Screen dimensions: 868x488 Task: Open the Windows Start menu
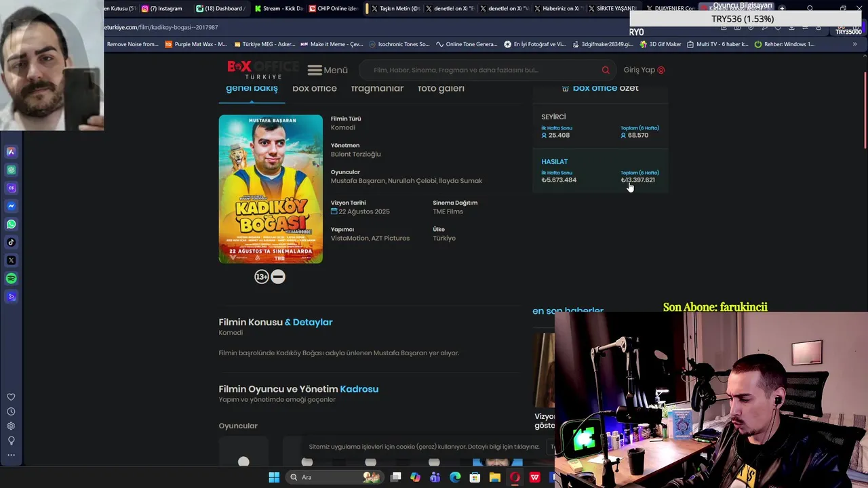click(x=274, y=477)
